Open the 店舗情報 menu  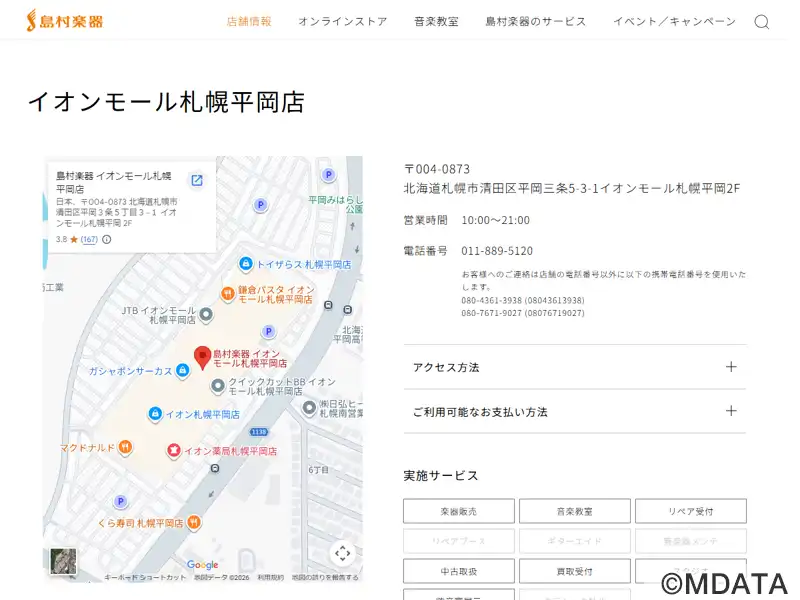(x=249, y=21)
